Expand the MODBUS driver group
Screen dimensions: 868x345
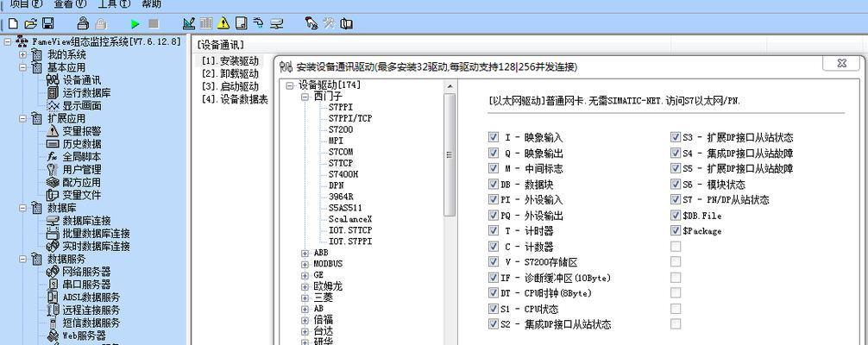click(305, 264)
